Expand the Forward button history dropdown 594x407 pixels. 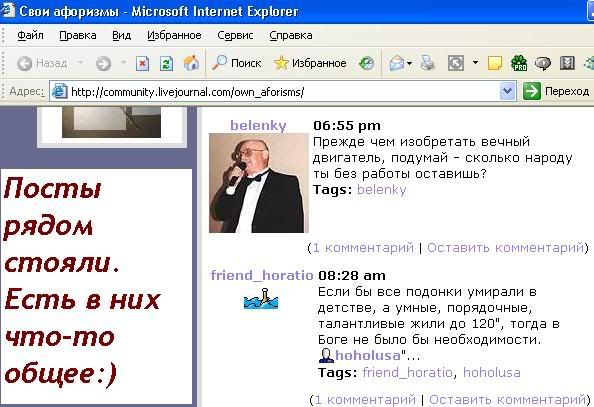coord(123,63)
